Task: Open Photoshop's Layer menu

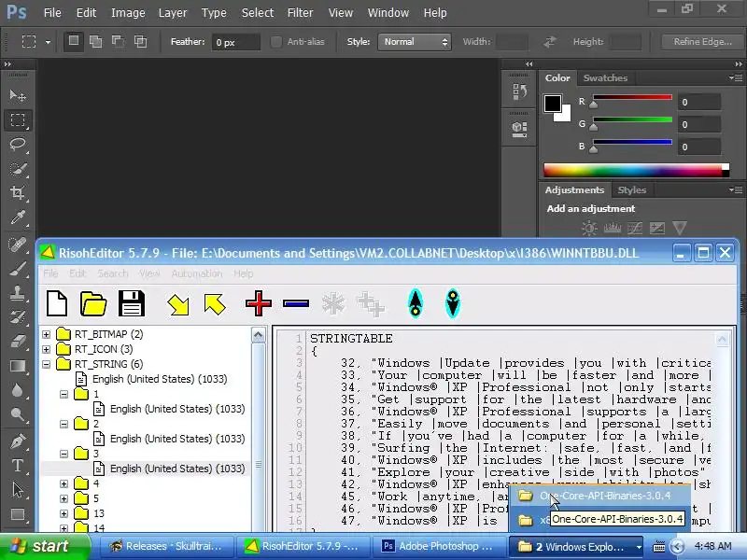Action: [x=173, y=13]
